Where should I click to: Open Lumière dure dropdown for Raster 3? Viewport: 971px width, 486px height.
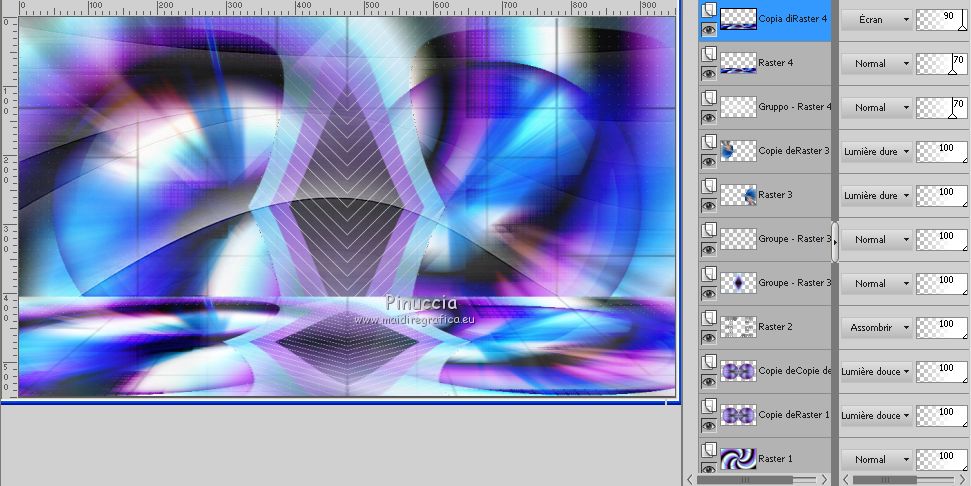pyautogui.click(x=876, y=196)
